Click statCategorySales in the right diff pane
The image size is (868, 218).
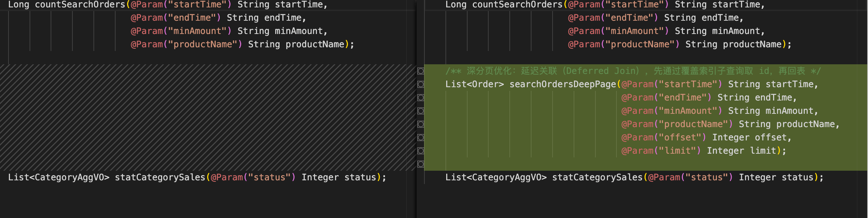tap(597, 177)
